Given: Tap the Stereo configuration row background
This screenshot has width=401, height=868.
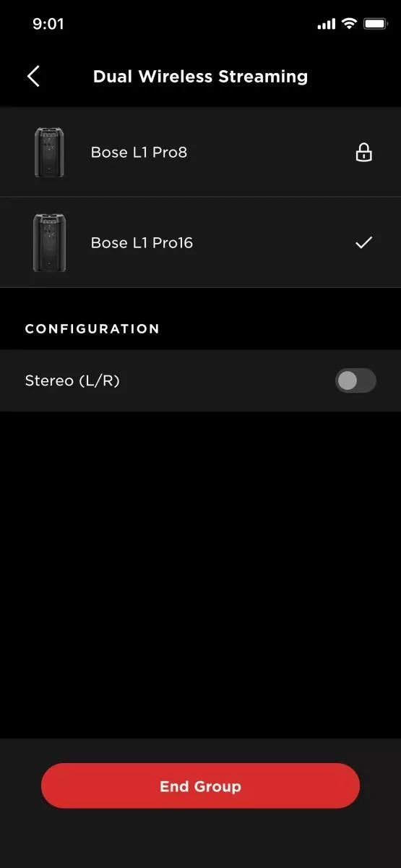Looking at the screenshot, I should point(200,380).
